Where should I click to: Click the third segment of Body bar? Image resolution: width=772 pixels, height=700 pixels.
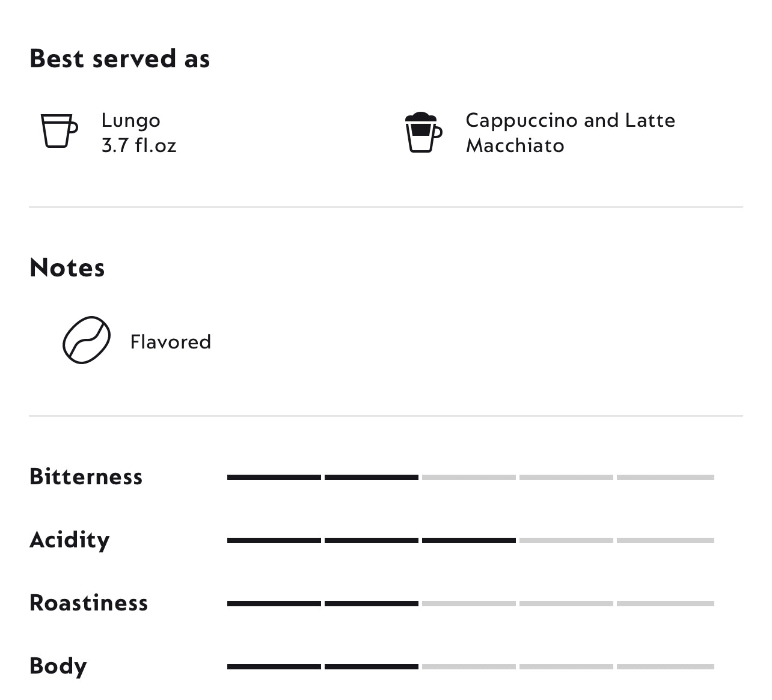(x=469, y=666)
